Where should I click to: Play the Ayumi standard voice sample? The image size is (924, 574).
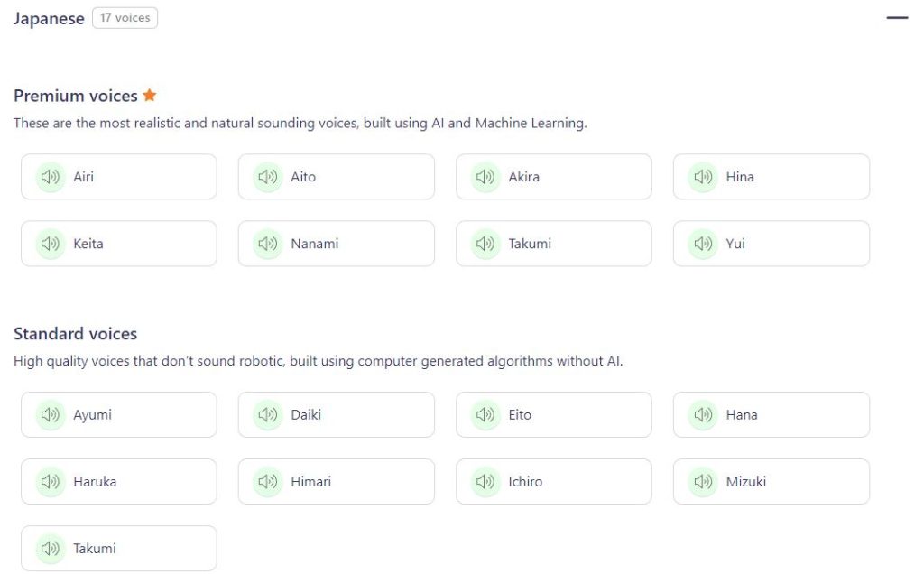point(51,414)
